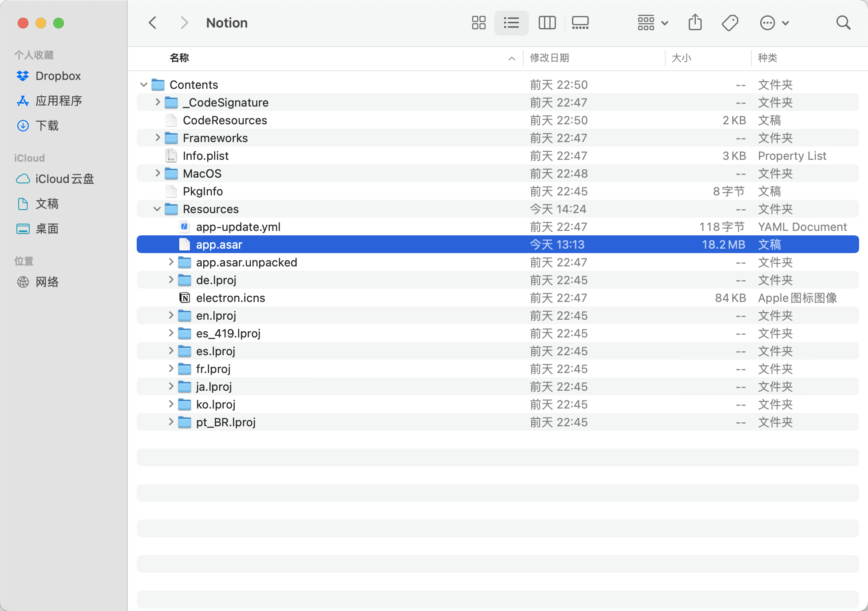
Task: Collapse the Resources folder
Action: point(157,209)
